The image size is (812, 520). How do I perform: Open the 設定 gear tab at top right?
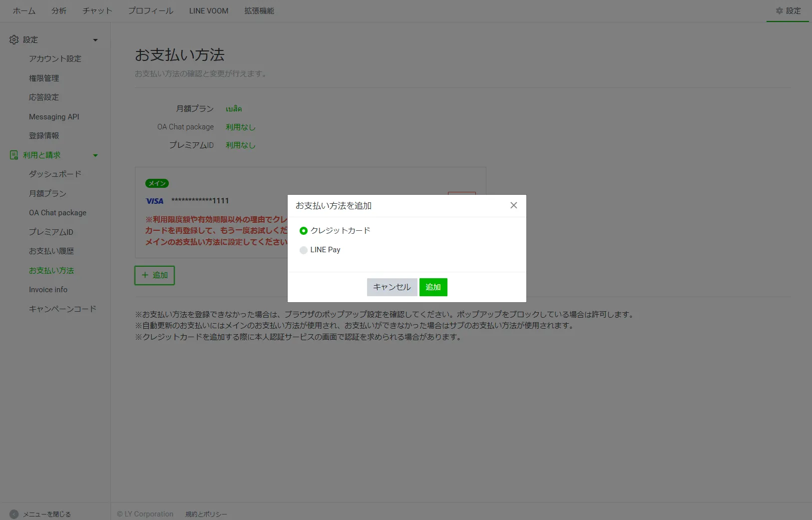tap(788, 10)
